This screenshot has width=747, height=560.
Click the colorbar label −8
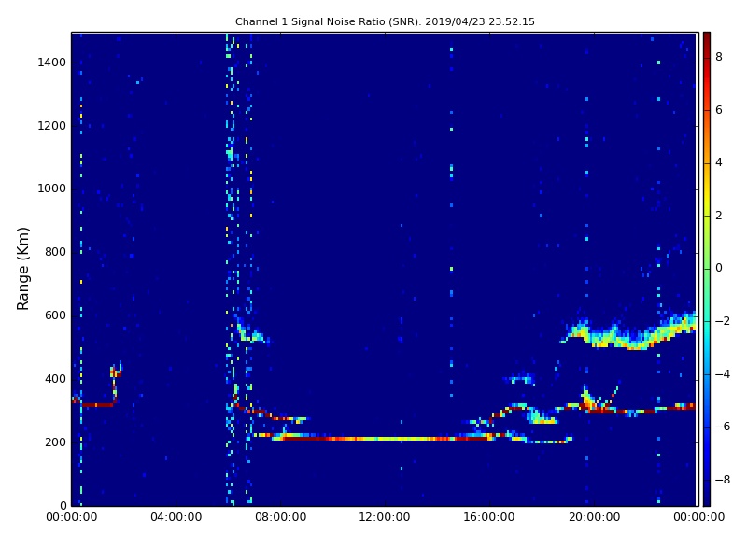(x=722, y=480)
